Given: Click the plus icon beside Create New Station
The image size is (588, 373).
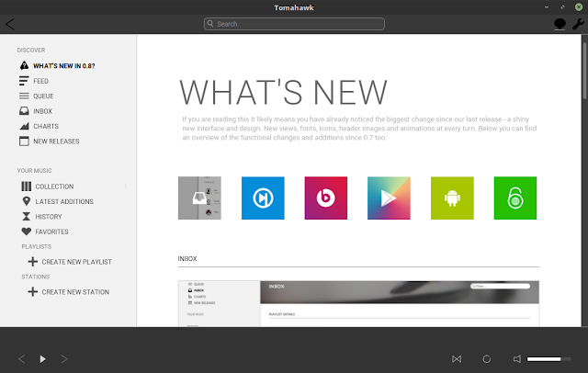Looking at the screenshot, I should [33, 291].
